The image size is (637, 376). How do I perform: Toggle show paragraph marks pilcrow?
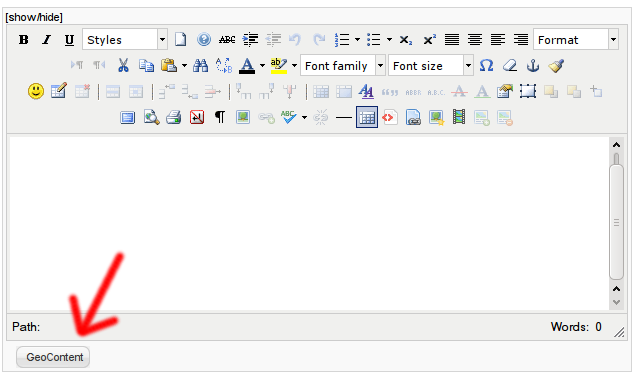click(220, 117)
